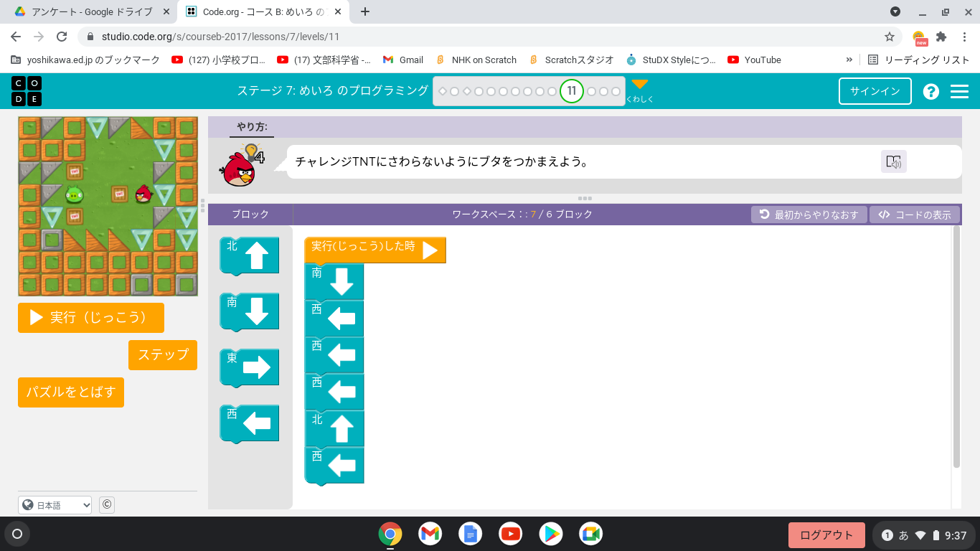Click the last 西 block in the workspace
This screenshot has height=551, width=980.
coord(334,465)
